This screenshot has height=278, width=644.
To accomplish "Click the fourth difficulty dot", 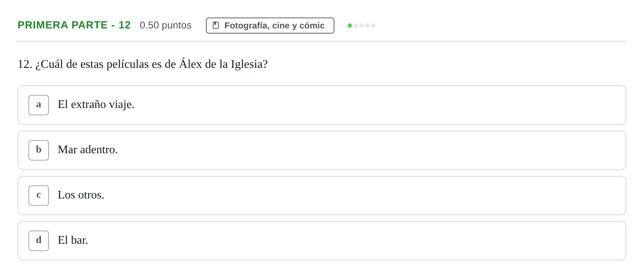I will coord(367,26).
